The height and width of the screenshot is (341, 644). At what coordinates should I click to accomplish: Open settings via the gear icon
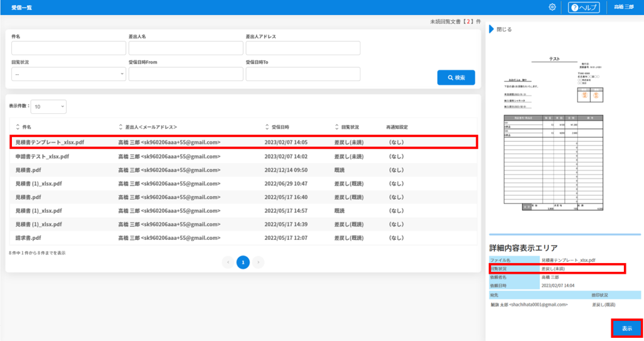tap(552, 7)
